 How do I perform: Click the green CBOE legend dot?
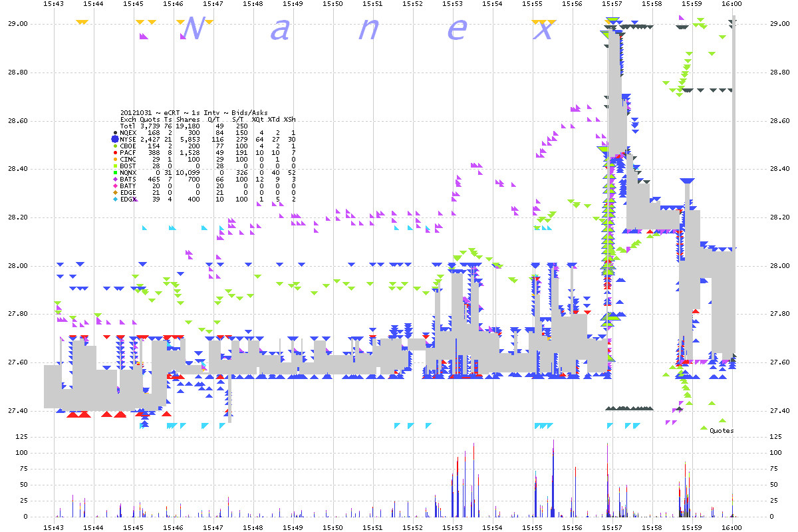116,146
